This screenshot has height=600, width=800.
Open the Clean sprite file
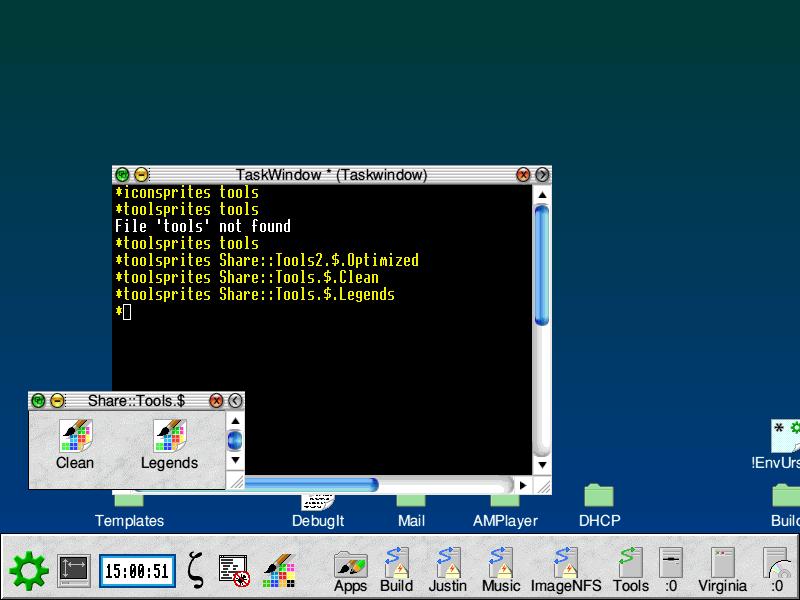75,436
